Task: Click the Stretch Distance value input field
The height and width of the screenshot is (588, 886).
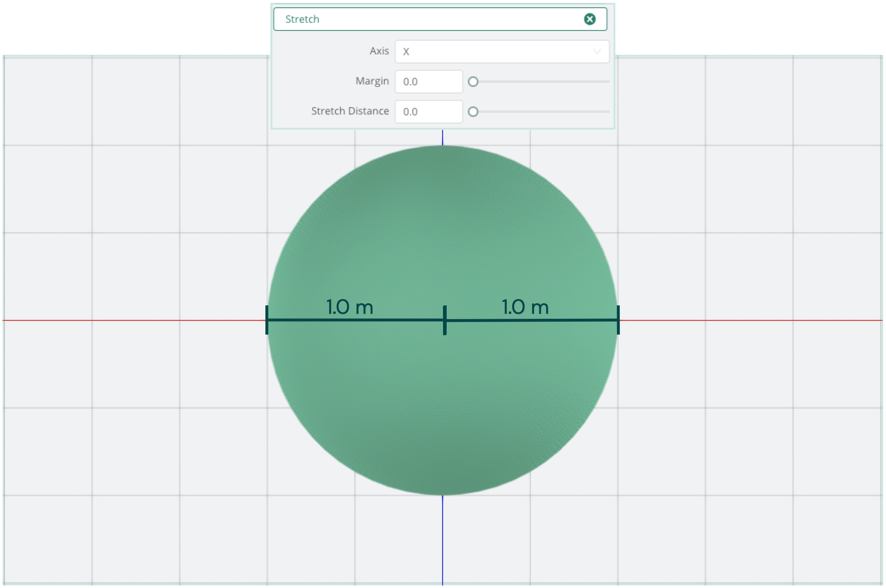Action: click(x=428, y=112)
